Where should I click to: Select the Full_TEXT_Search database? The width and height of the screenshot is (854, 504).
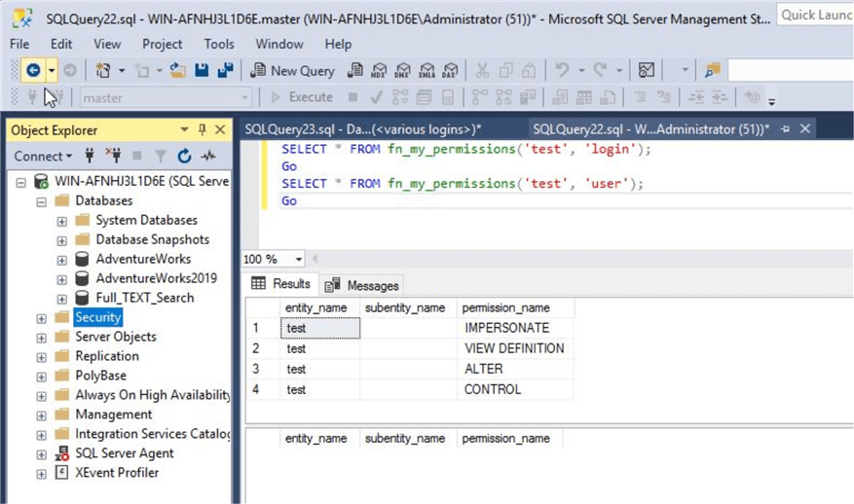point(145,298)
